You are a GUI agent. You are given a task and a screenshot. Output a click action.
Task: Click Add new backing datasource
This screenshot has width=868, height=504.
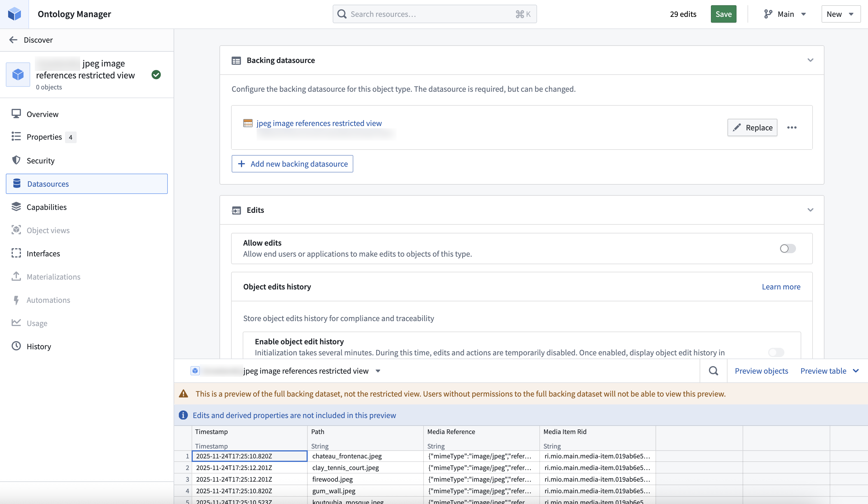click(292, 164)
